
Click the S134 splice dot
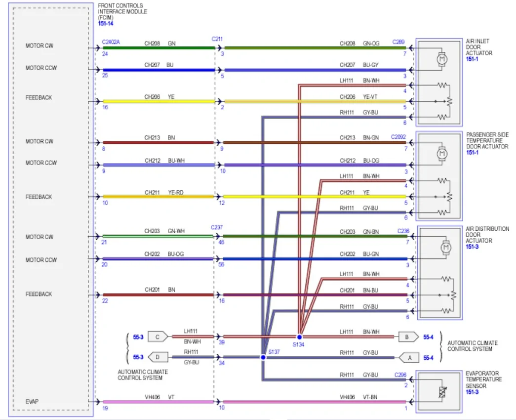point(299,337)
